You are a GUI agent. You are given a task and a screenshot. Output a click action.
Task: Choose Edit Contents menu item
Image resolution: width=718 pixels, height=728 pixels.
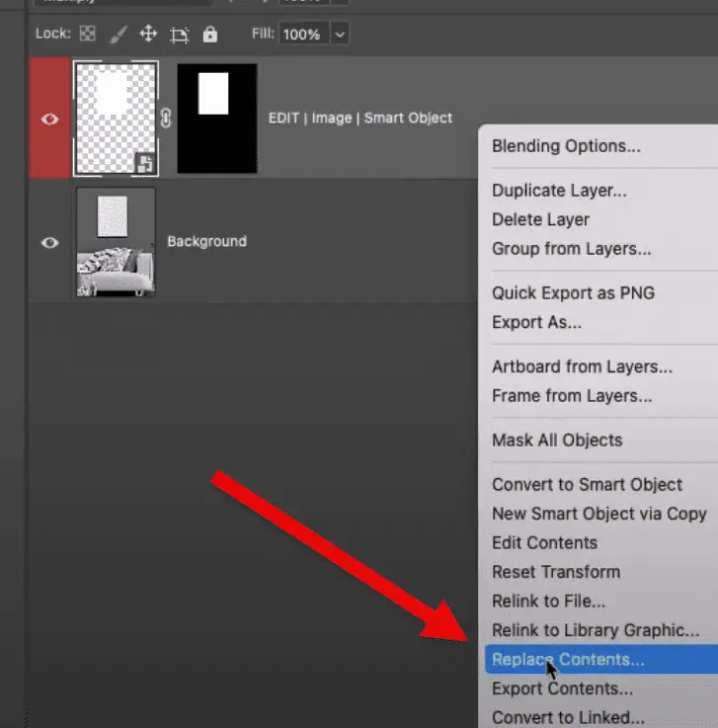pos(544,542)
